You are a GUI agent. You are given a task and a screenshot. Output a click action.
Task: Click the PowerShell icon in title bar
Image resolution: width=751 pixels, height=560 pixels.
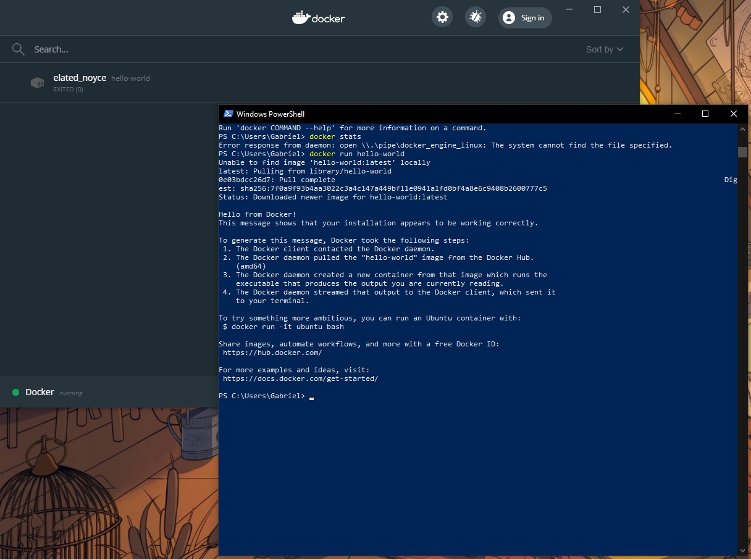(228, 114)
